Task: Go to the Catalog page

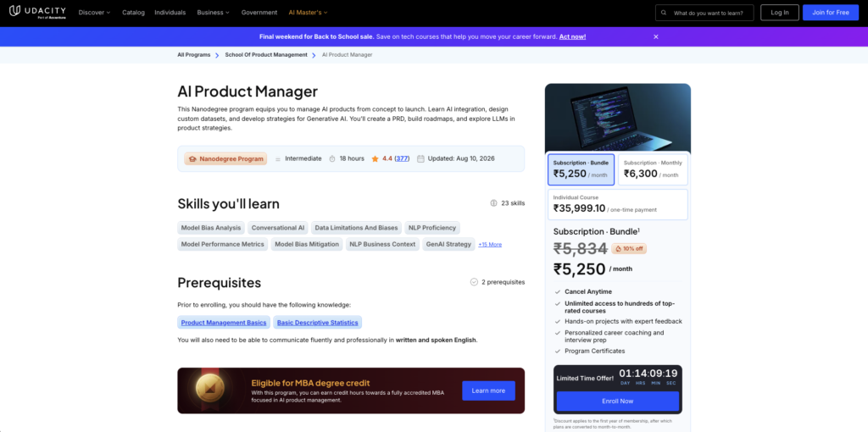Action: 132,12
